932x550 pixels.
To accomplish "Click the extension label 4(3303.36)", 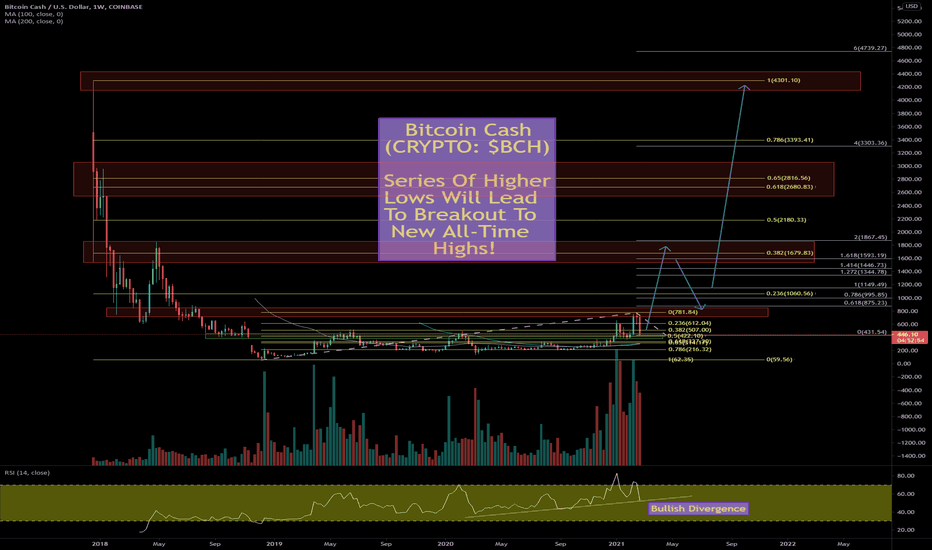I will [x=870, y=143].
